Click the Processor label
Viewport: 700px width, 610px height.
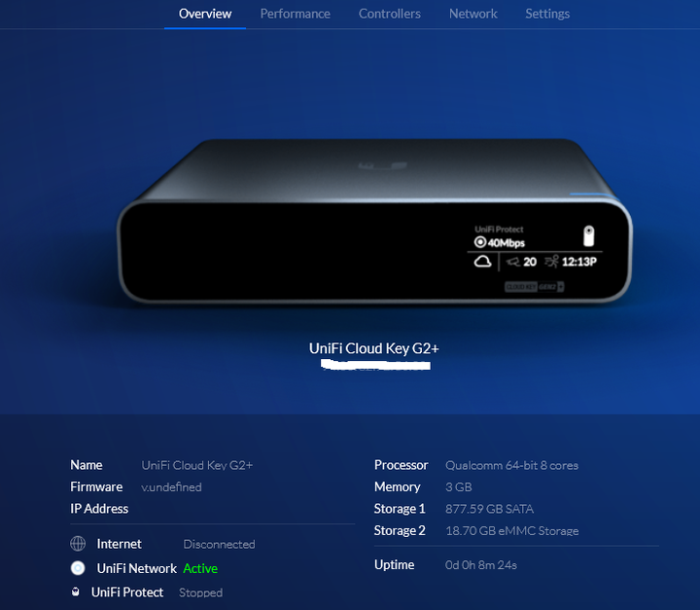(401, 465)
